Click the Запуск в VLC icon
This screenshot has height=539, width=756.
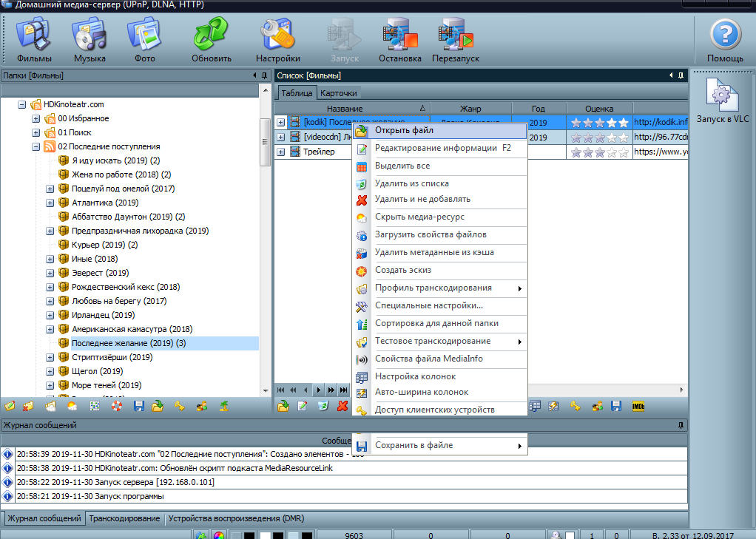[721, 102]
